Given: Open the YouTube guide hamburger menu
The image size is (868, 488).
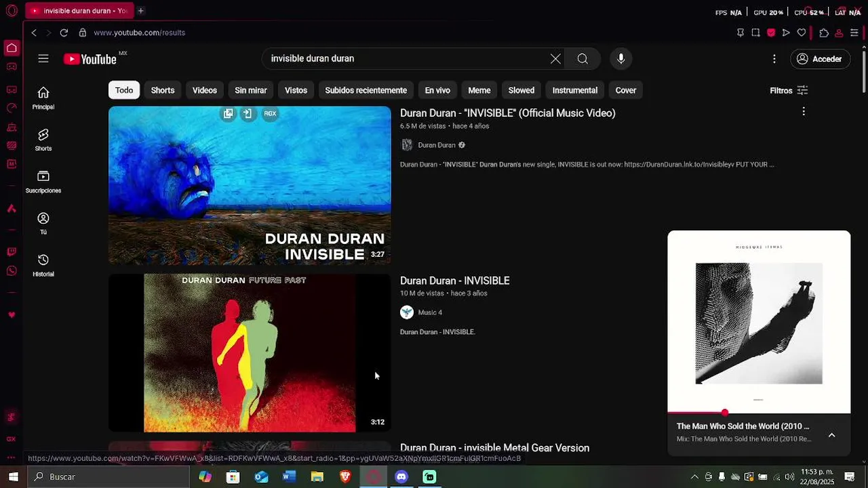Looking at the screenshot, I should (43, 59).
